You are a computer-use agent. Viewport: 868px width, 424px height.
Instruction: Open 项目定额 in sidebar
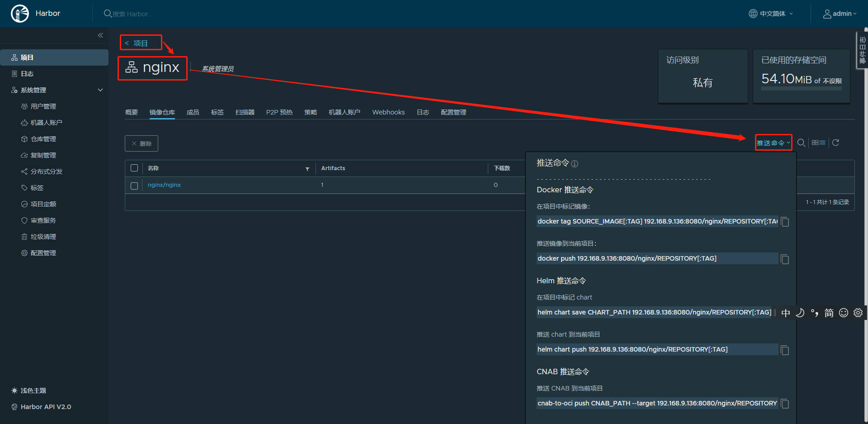(x=43, y=204)
